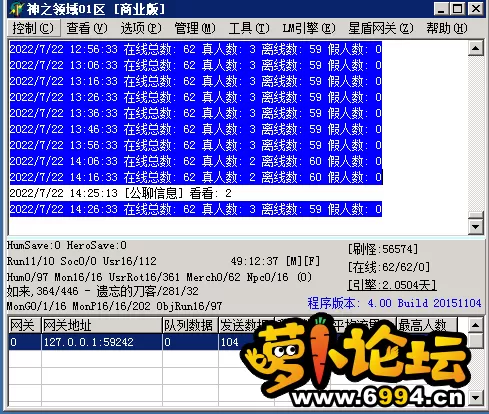489x414 pixels.
Task: Click the Run11/10 Soc0/0 Usr16/112 status line
Action: (82, 261)
